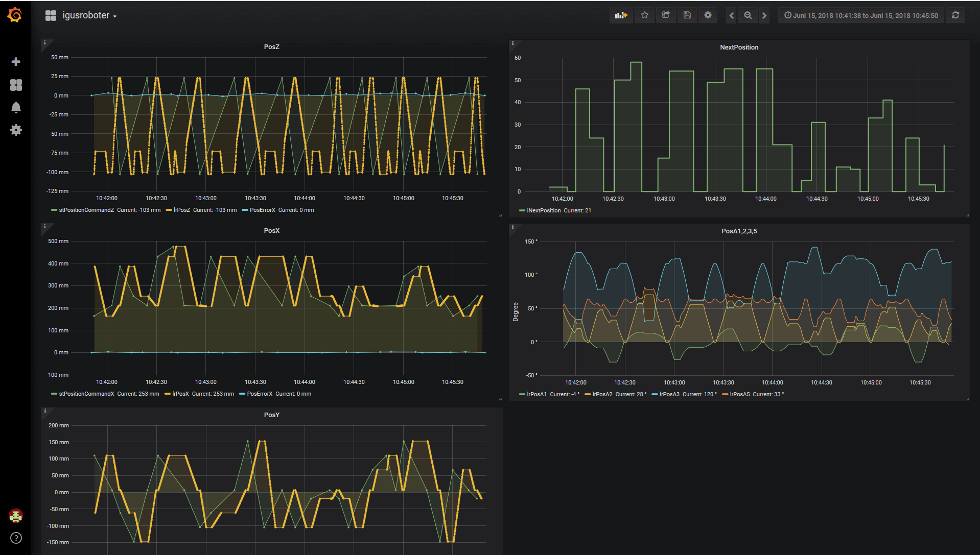Toggle lrPosA2 series in legend
Image resolution: width=980 pixels, height=555 pixels.
click(x=602, y=394)
